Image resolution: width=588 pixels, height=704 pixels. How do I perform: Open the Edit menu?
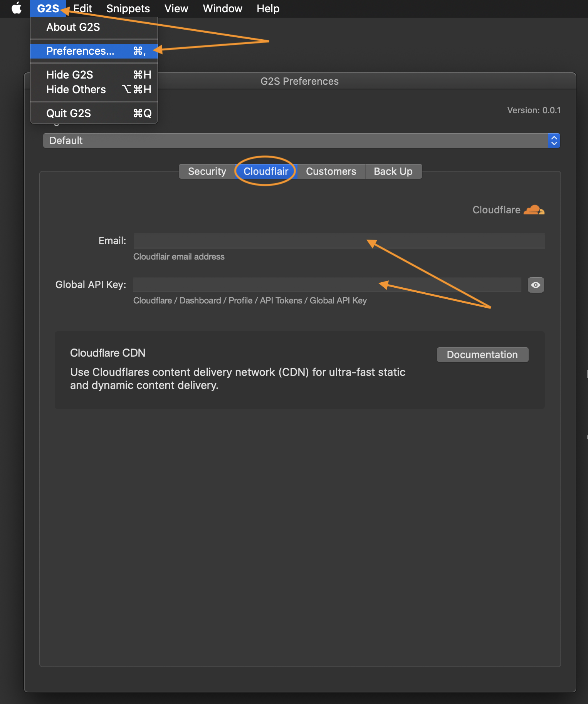click(x=82, y=8)
